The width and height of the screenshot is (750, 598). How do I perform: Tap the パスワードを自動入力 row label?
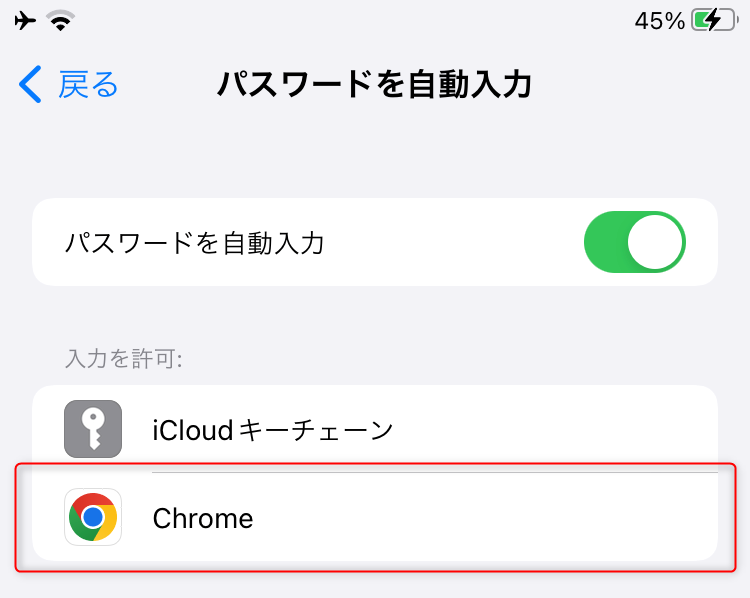coord(195,243)
